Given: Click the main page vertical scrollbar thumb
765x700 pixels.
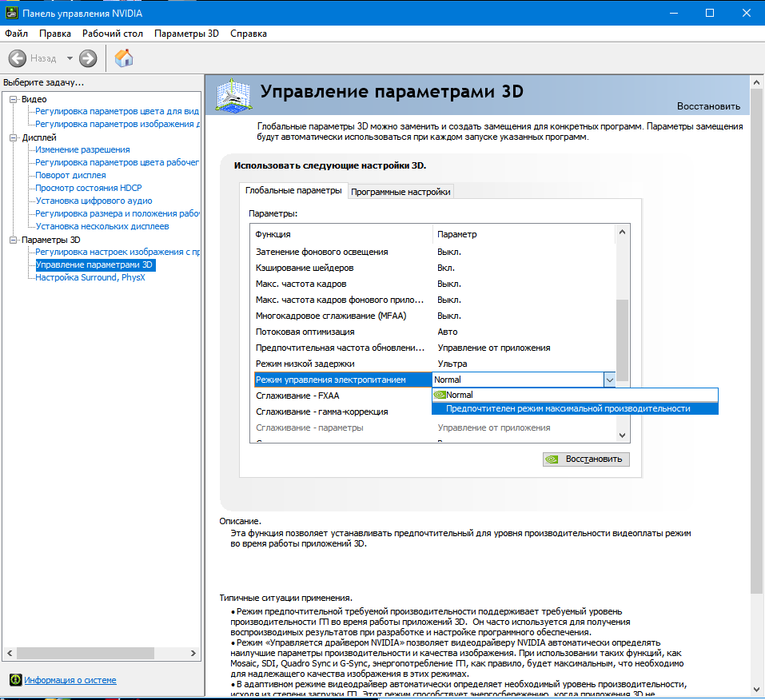Looking at the screenshot, I should [757, 341].
